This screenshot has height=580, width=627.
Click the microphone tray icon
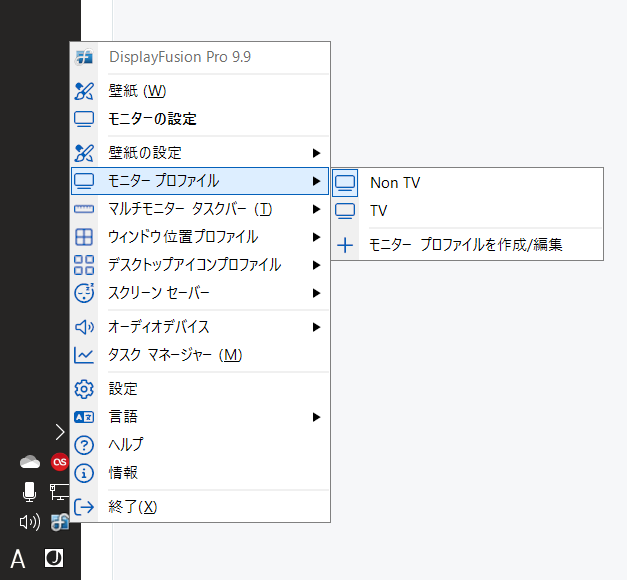(x=29, y=492)
